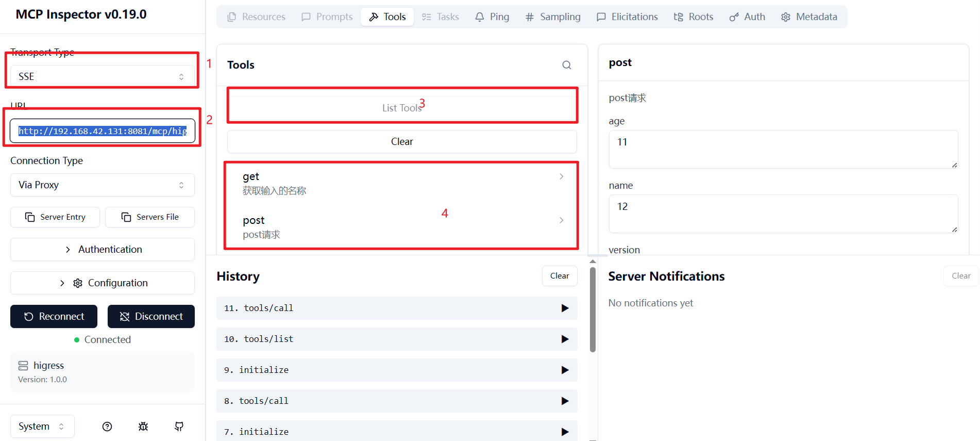980x441 pixels.
Task: Open the GitHub repository icon
Action: [179, 427]
